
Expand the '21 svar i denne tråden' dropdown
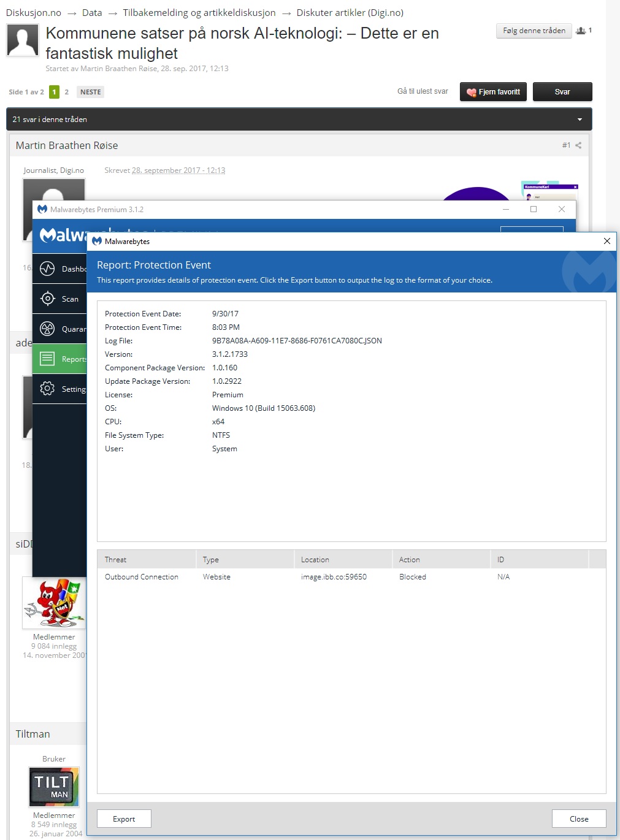[580, 120]
